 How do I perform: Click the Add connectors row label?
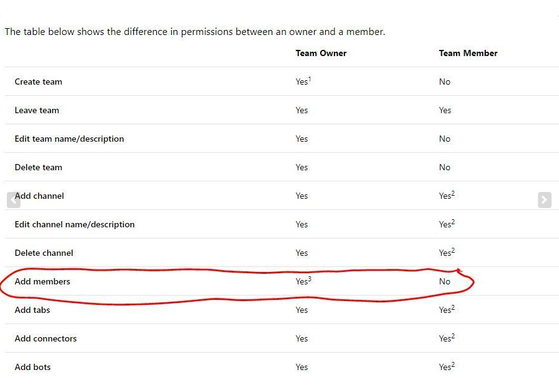click(46, 338)
